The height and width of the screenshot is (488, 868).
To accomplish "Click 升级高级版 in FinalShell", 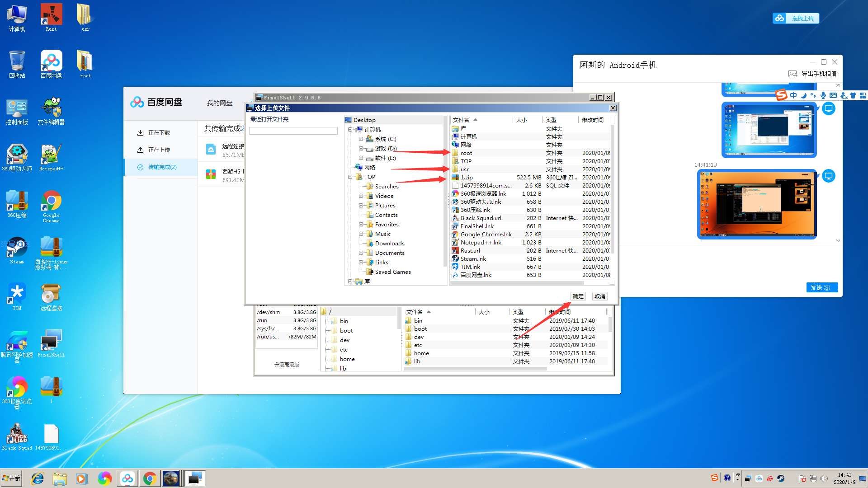I will click(x=287, y=365).
